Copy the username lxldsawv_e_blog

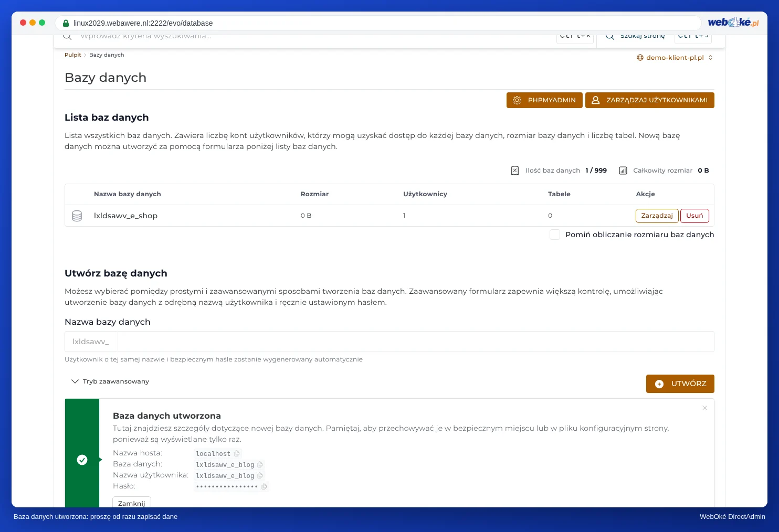click(260, 476)
